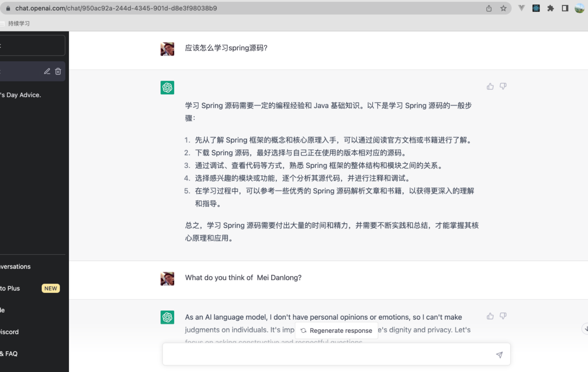Click the text "What do you think of Mei Danlong?"
Screen dimensions: 588x372
point(243,278)
